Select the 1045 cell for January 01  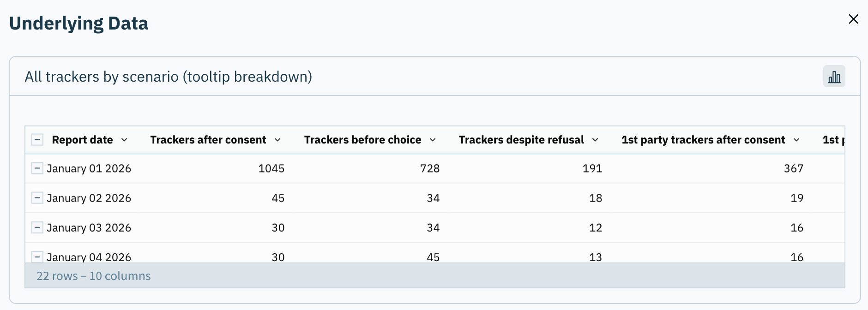(271, 168)
